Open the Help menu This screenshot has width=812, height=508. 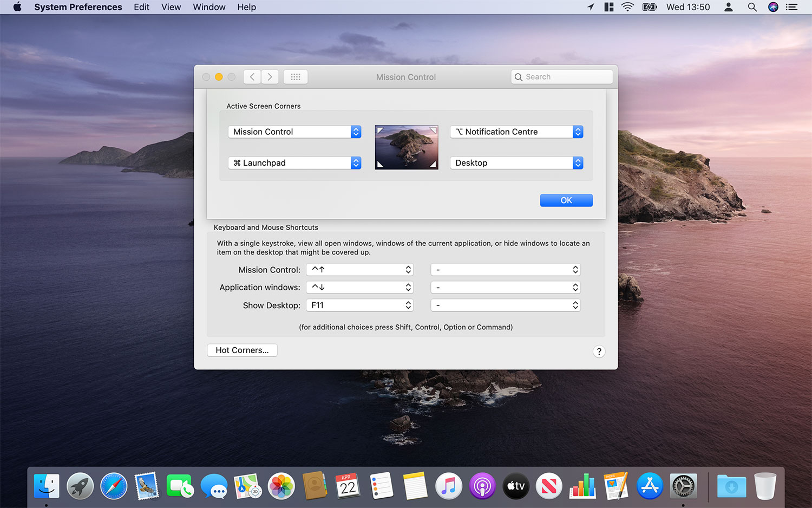click(x=246, y=7)
